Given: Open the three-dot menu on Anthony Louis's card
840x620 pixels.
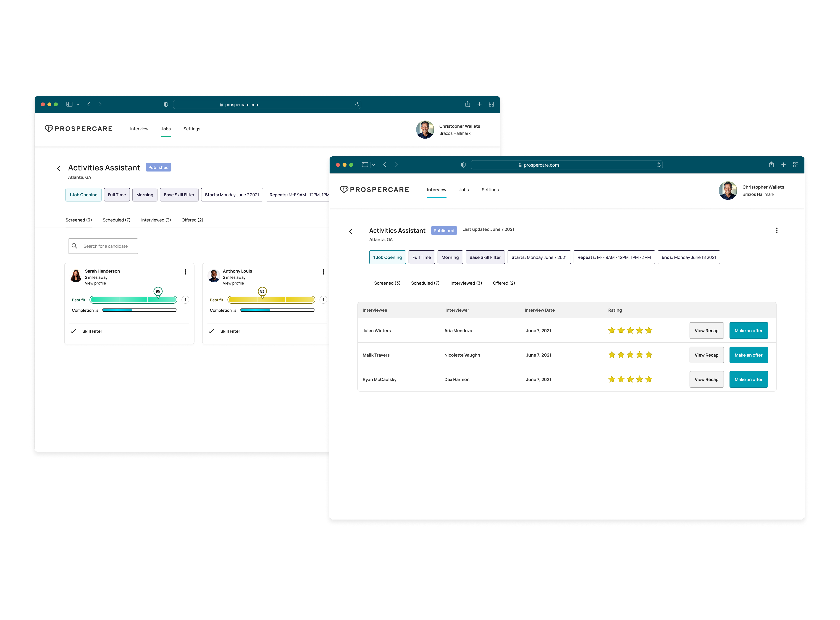Looking at the screenshot, I should tap(323, 272).
